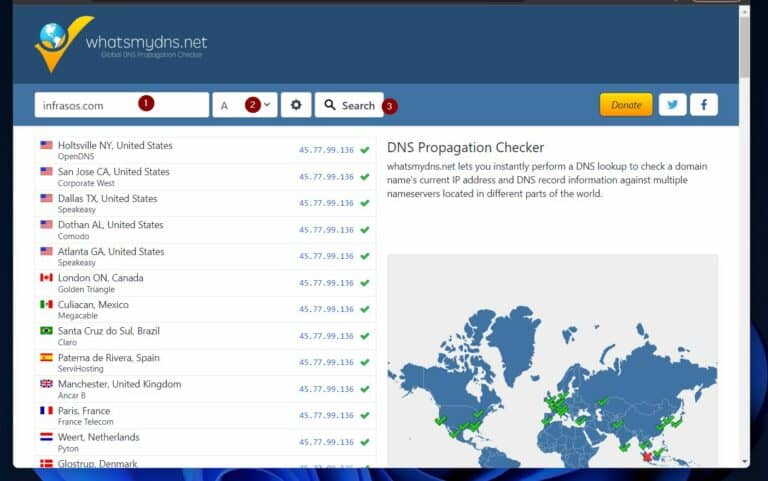Click the United States flag beside Dothan AL
This screenshot has height=481, width=768.
click(x=47, y=224)
